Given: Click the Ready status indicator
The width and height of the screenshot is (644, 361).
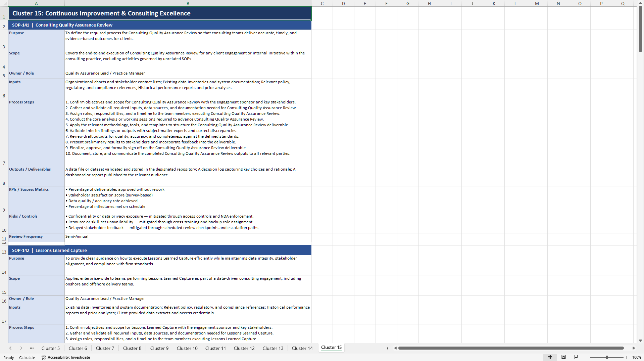Looking at the screenshot, I should (x=8, y=358).
